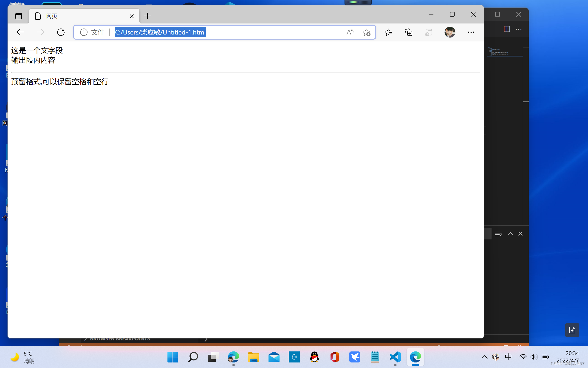Maximize the VS Code bottom panel
The image size is (588, 368).
point(510,234)
